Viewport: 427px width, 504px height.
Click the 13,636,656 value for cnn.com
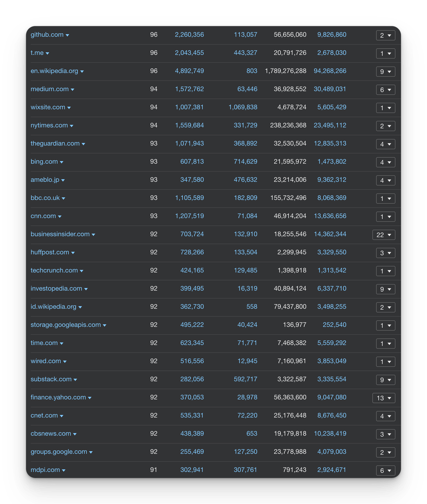[330, 216]
